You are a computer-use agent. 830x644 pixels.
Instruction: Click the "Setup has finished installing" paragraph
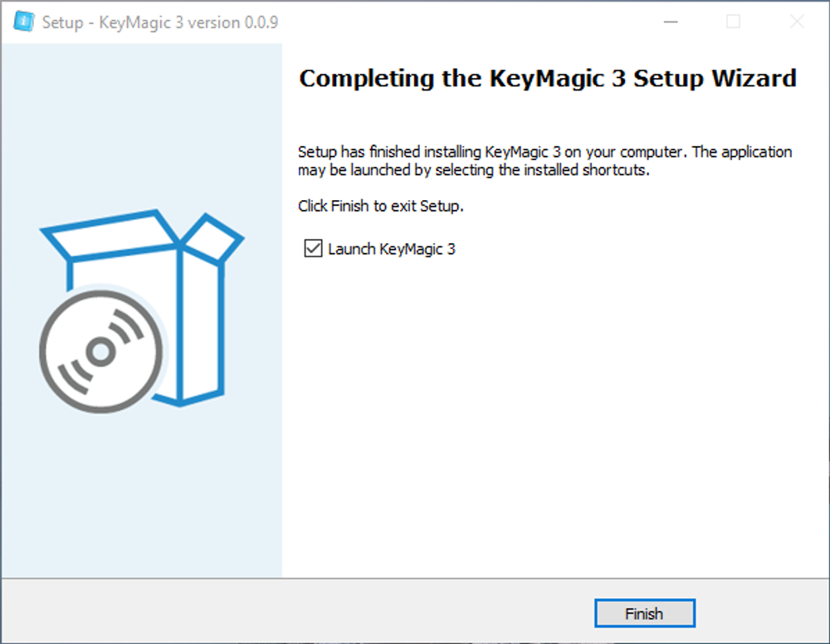click(544, 161)
